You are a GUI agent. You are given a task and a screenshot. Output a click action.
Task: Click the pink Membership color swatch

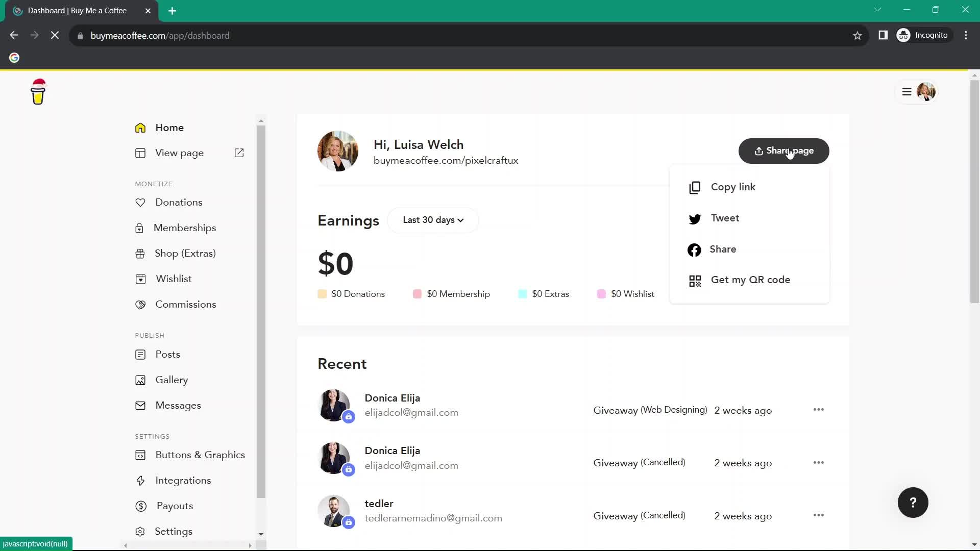coord(417,294)
